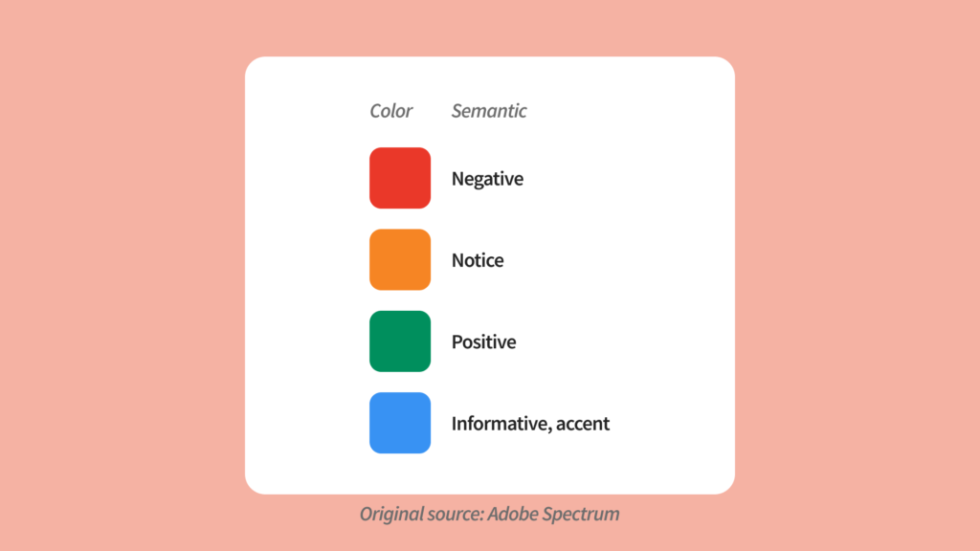This screenshot has width=980, height=551.
Task: Click the word Informative in last row
Action: [x=501, y=424]
